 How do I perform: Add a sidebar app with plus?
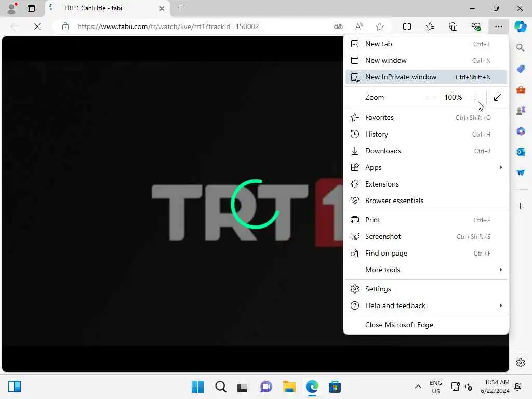click(x=521, y=206)
